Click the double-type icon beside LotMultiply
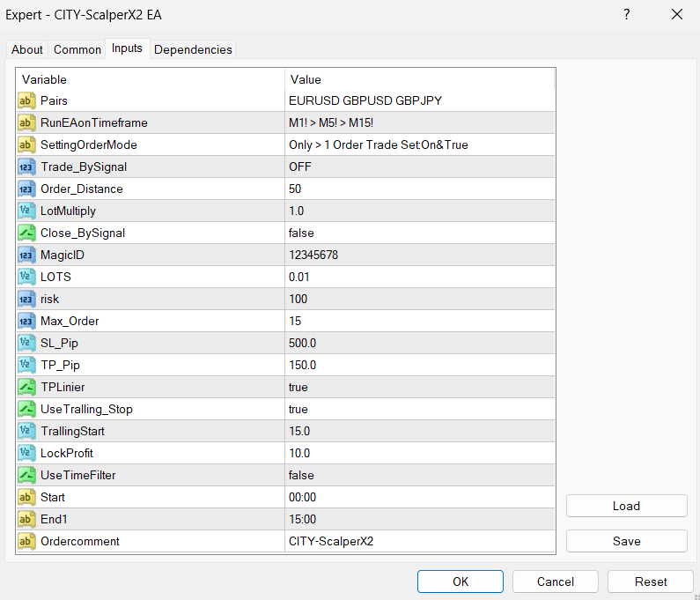 [x=26, y=211]
